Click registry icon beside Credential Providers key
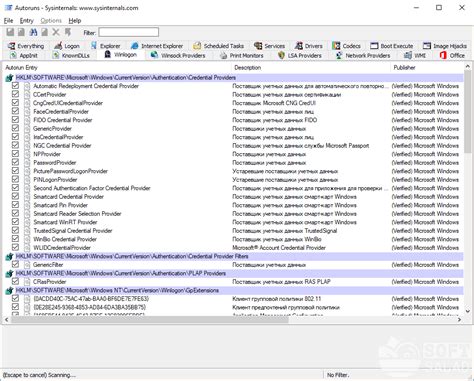Screen dimensions: 474x381 tap(9, 78)
